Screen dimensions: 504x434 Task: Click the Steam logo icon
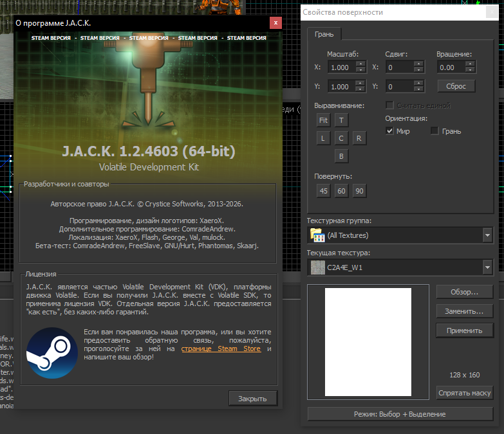51,353
